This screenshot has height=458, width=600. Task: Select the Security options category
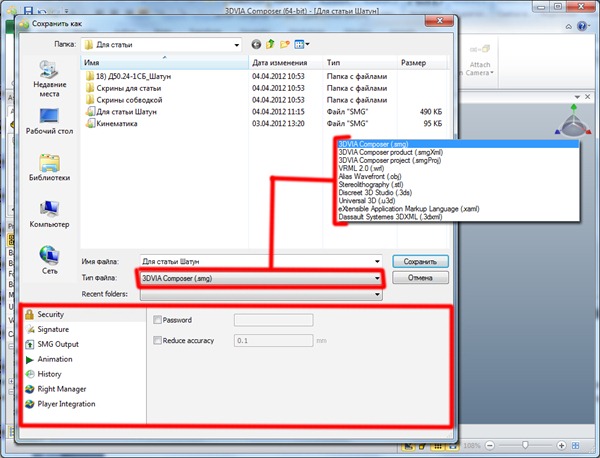(x=83, y=314)
